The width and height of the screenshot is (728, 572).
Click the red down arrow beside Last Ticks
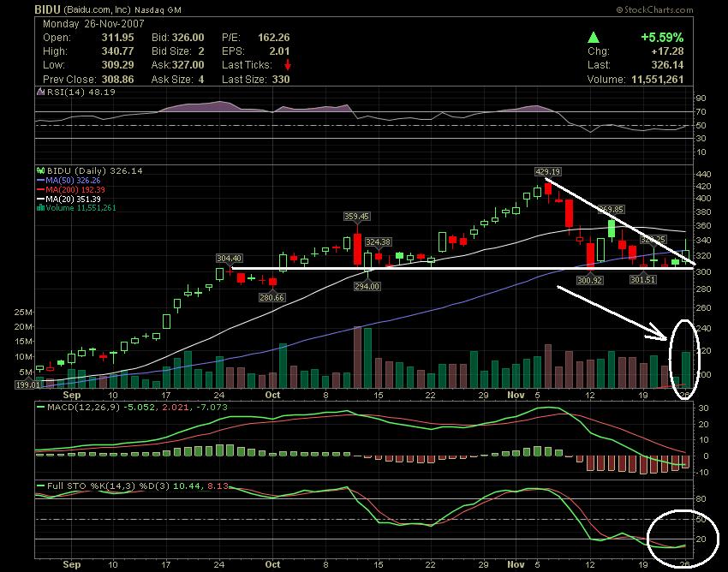288,65
